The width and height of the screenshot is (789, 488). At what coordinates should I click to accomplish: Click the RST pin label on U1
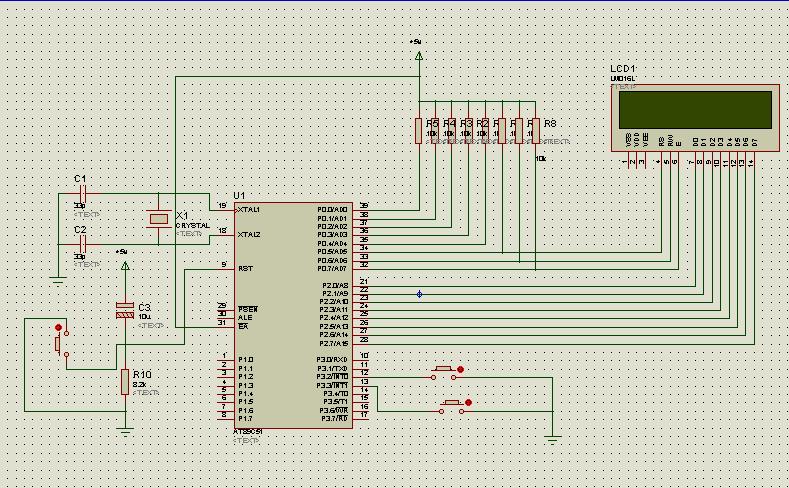[x=245, y=269]
